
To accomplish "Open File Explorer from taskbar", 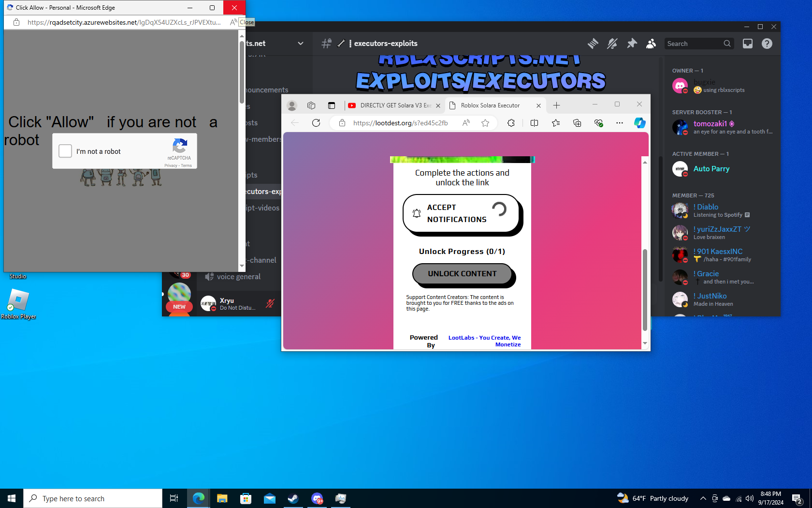I will pyautogui.click(x=222, y=498).
